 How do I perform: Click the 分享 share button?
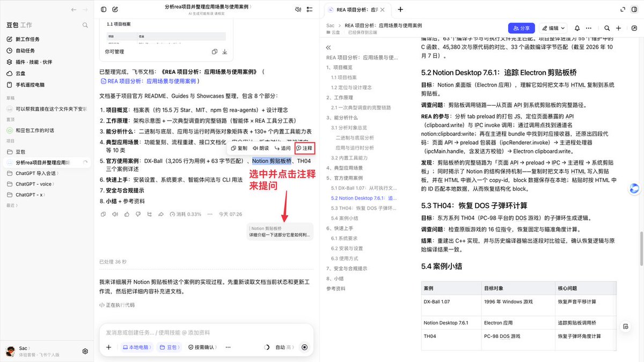click(522, 28)
